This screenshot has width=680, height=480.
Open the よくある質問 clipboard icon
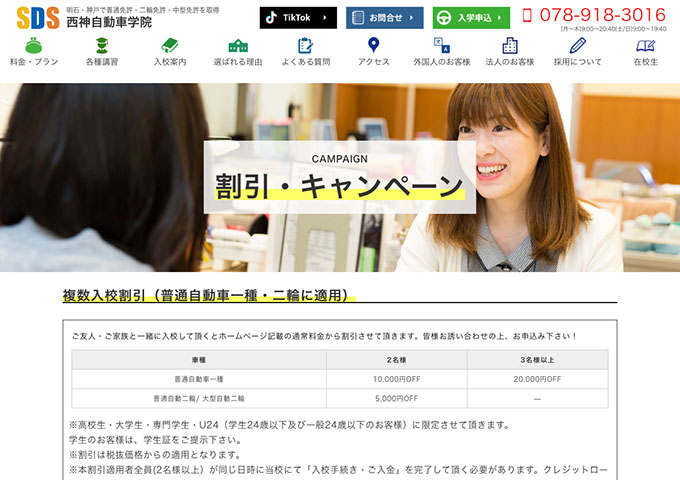306,45
